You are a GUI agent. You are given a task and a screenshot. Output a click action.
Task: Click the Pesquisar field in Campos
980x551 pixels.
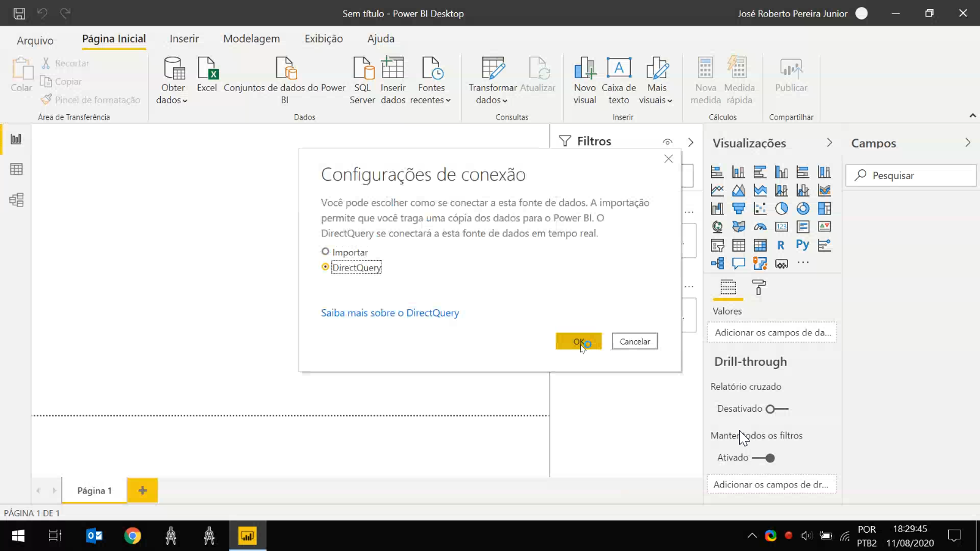[x=911, y=175]
